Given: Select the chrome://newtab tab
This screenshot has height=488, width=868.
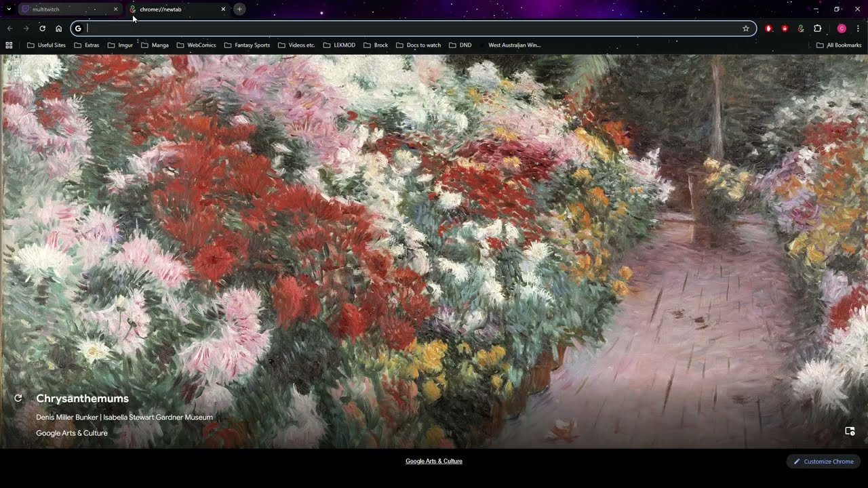Looking at the screenshot, I should tap(176, 9).
